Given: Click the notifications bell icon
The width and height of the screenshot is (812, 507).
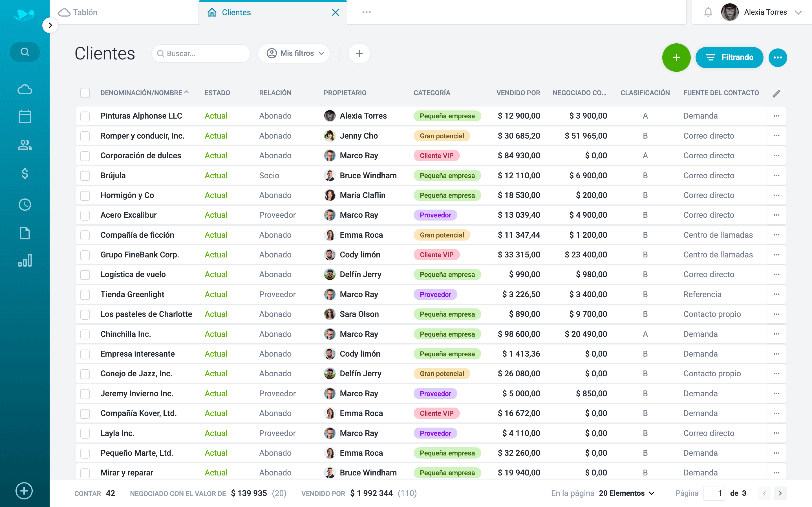Looking at the screenshot, I should point(708,12).
